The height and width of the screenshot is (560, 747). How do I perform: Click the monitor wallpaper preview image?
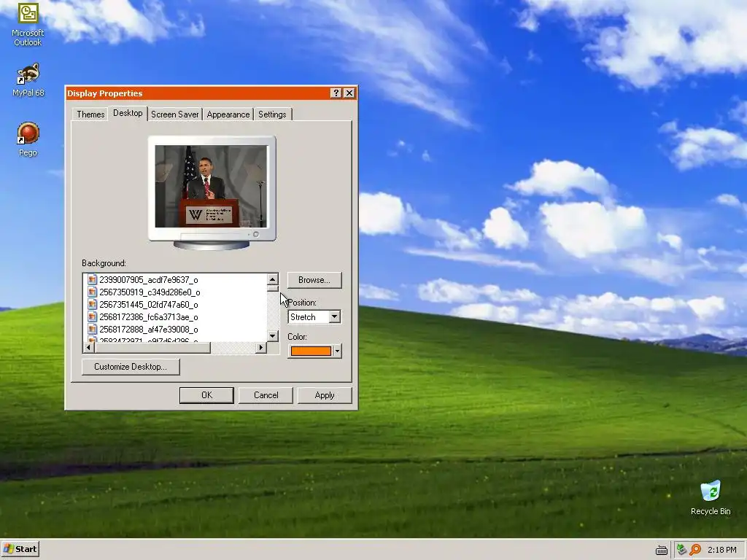coord(211,186)
